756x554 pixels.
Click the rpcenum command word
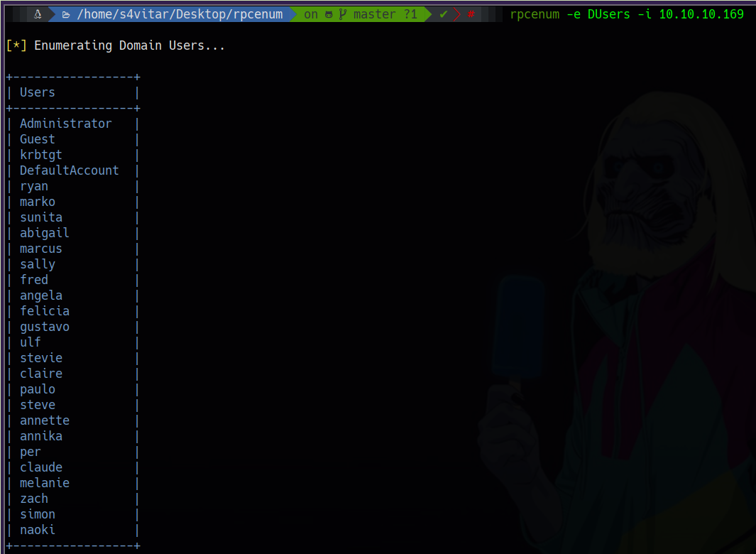pos(535,14)
